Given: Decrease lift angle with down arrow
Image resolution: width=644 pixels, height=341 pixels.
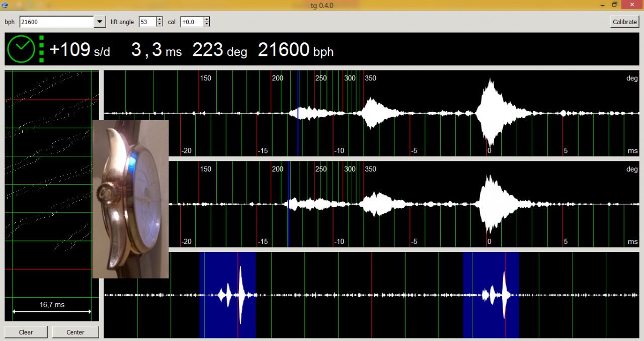Looking at the screenshot, I should 159,24.
